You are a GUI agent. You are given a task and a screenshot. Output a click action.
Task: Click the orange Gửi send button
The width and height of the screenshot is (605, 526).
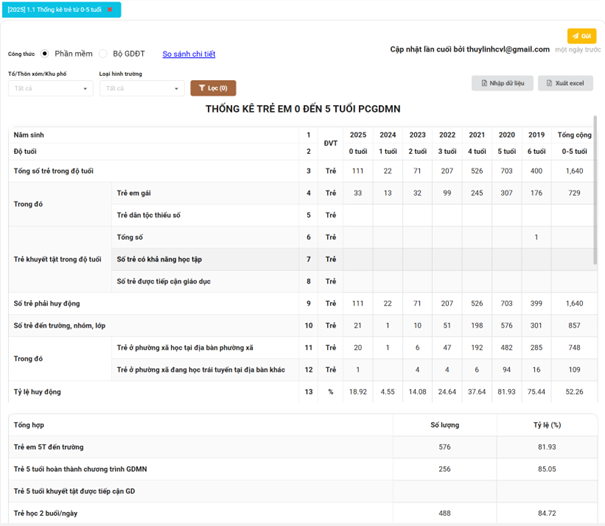[581, 36]
